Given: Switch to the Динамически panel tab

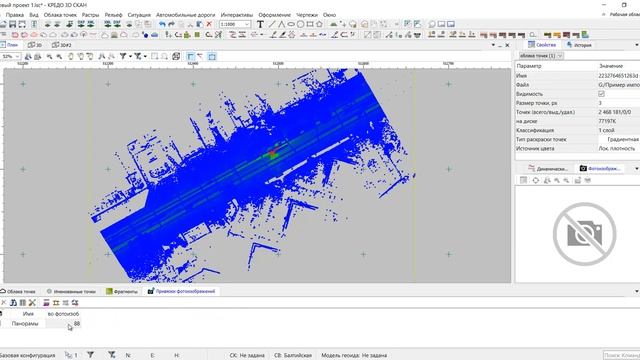Looking at the screenshot, I should tap(548, 168).
